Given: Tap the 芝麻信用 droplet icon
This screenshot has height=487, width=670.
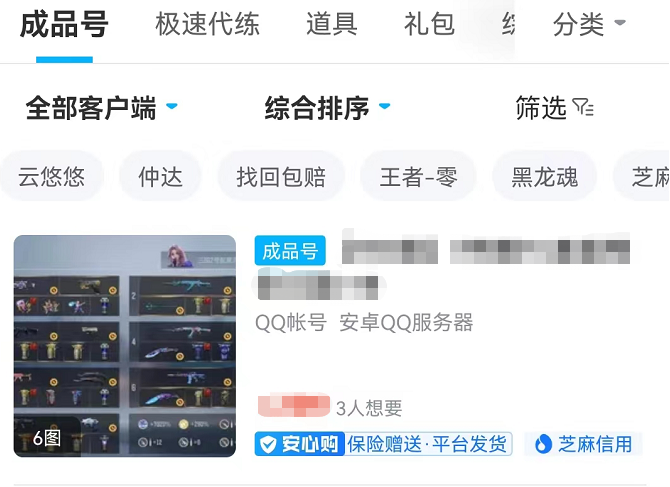Looking at the screenshot, I should tap(543, 444).
